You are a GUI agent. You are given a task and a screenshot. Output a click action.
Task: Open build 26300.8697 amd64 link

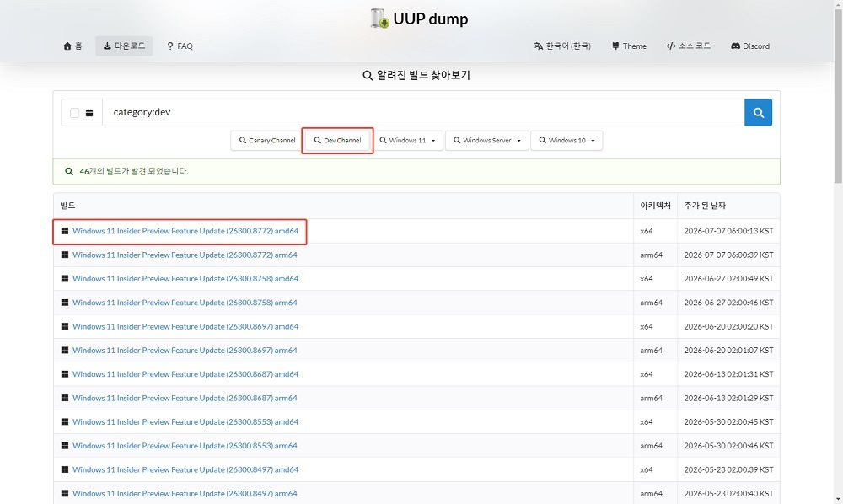185,326
